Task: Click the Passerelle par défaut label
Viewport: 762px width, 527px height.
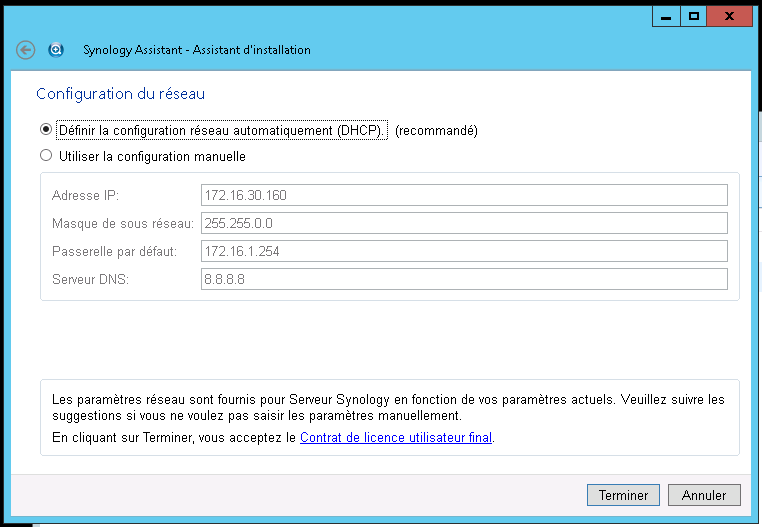Action: coord(114,251)
